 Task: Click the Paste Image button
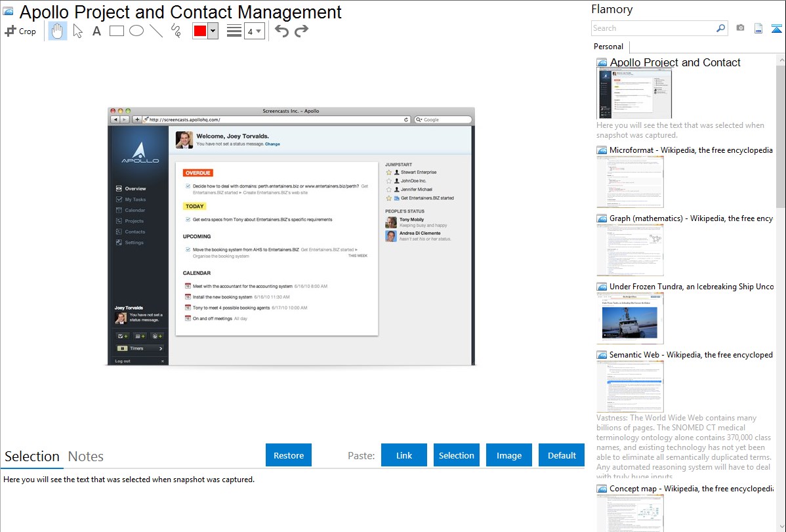coord(508,455)
